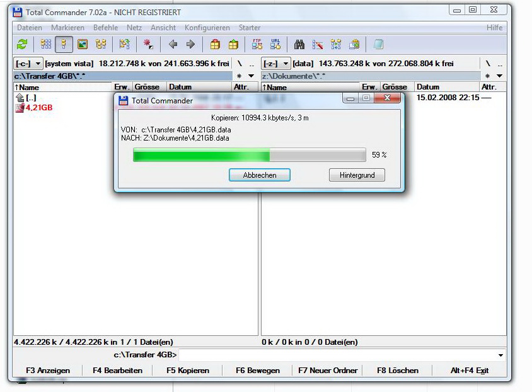This screenshot has width=532, height=392.
Task: Sort left panel by Name column
Action: click(63, 87)
